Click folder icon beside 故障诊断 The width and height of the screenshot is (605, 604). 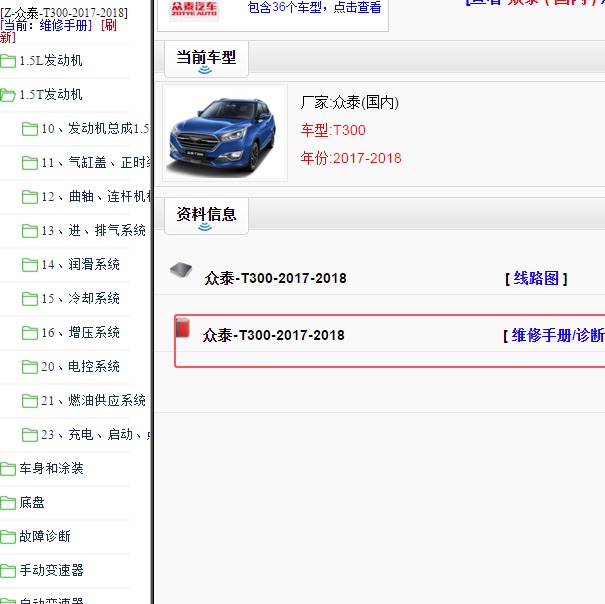click(8, 536)
